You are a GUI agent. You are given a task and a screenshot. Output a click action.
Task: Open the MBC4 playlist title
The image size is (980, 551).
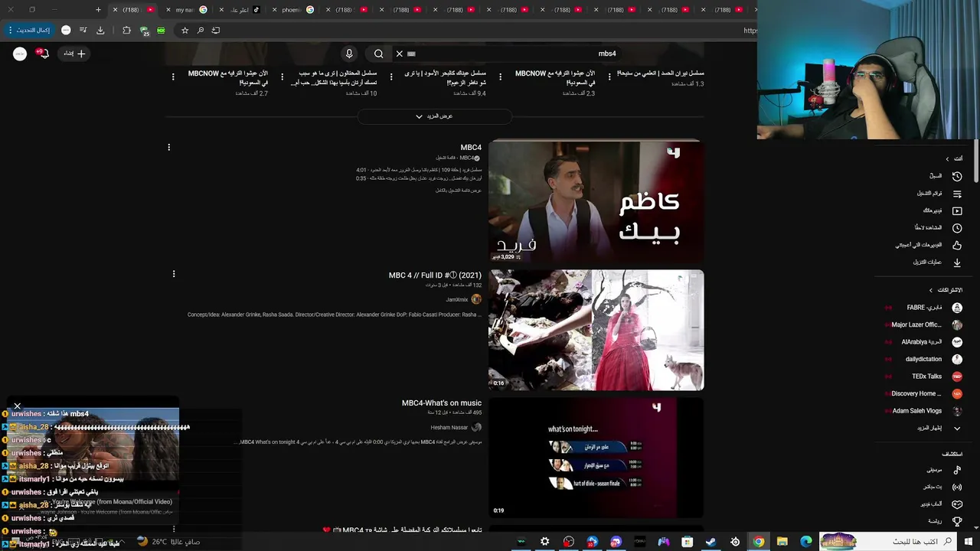pos(471,147)
